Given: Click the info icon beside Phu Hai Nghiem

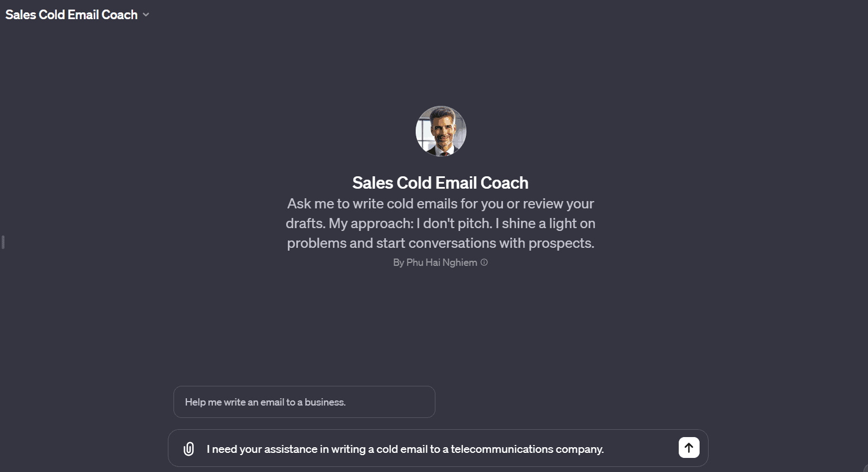Looking at the screenshot, I should [484, 262].
